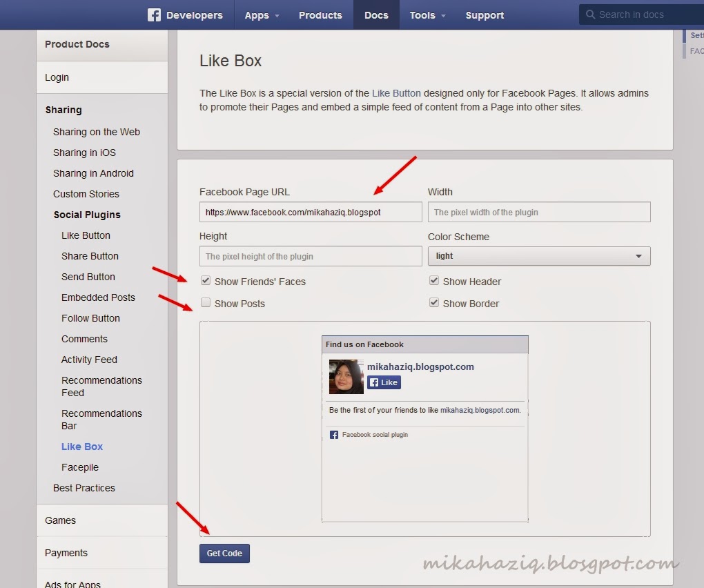The height and width of the screenshot is (588, 704).
Task: Click the search magnifier icon
Action: tap(590, 14)
